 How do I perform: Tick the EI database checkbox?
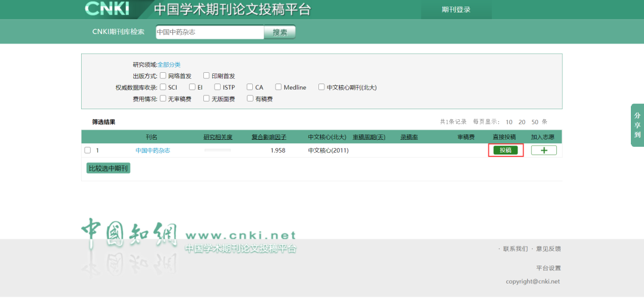(x=192, y=87)
